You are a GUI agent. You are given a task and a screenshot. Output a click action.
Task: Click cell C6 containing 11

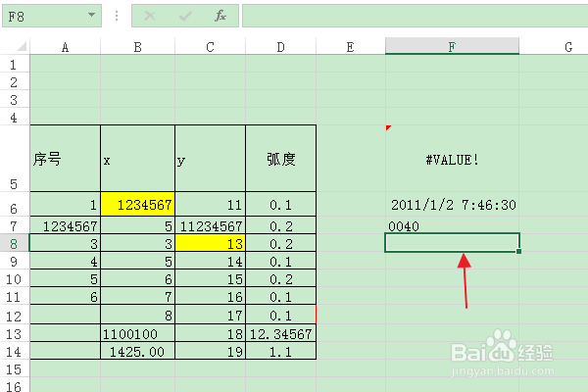[x=210, y=205]
